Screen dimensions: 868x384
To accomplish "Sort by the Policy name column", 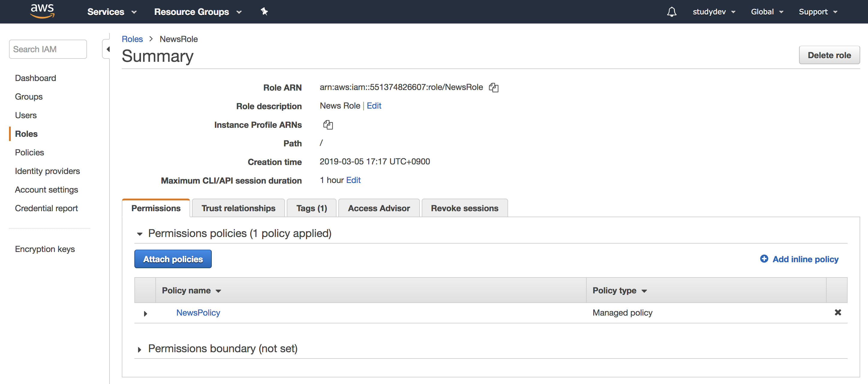I will [191, 290].
